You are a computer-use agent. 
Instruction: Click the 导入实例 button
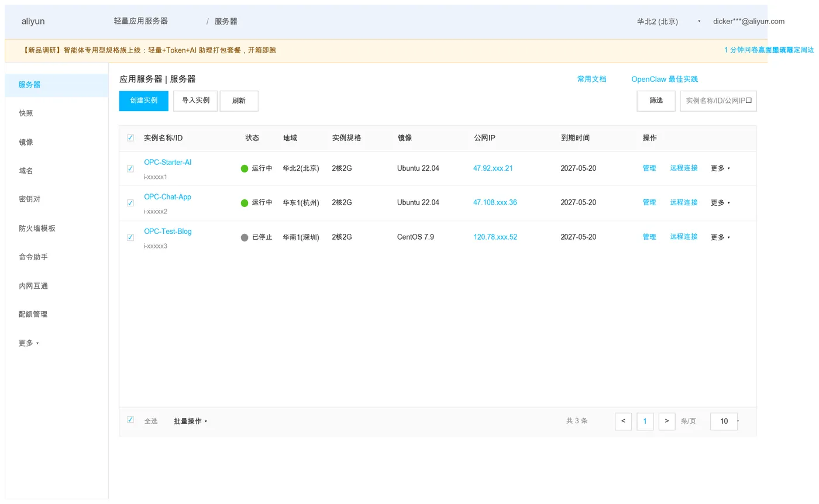coord(195,101)
